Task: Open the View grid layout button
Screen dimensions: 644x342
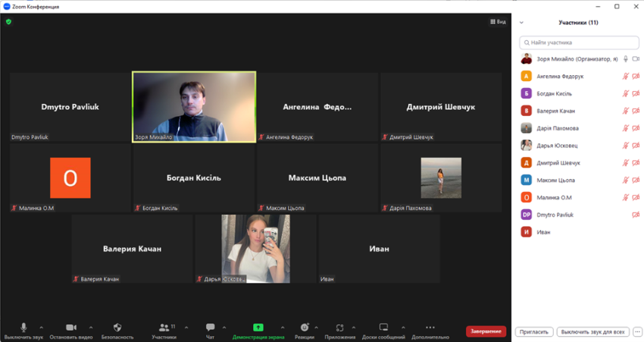Action: point(498,22)
